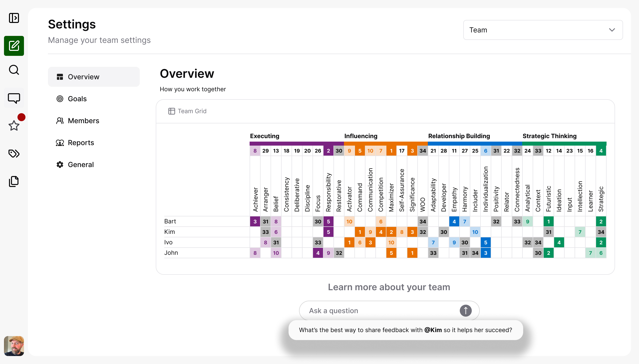Open the copy documents icon
The height and width of the screenshot is (364, 639).
click(14, 181)
